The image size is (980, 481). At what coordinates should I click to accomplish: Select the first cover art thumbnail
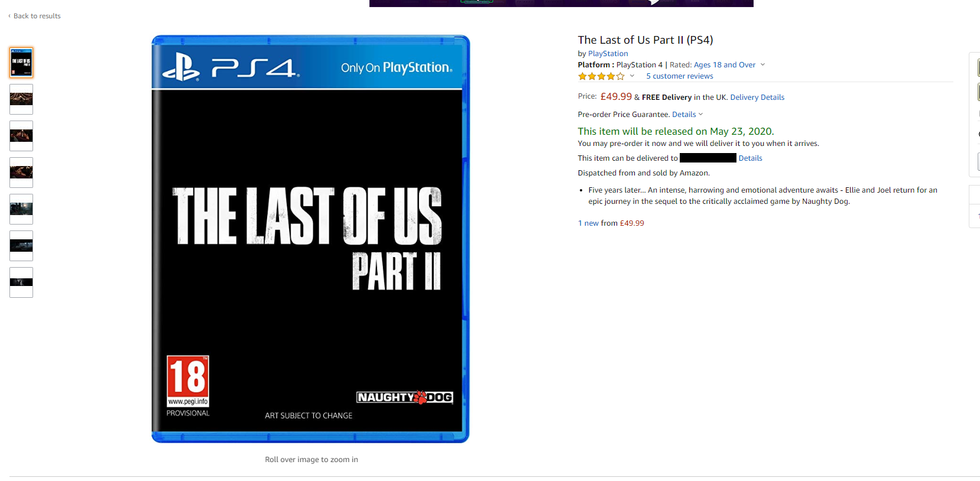pos(21,63)
